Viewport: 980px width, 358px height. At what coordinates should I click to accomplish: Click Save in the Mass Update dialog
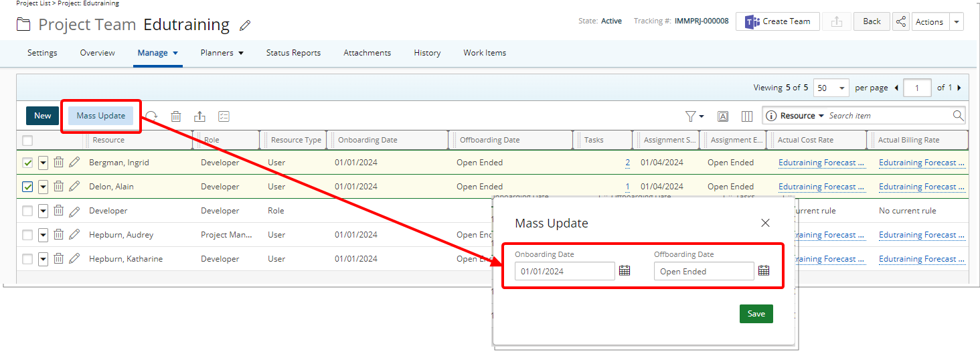point(756,314)
